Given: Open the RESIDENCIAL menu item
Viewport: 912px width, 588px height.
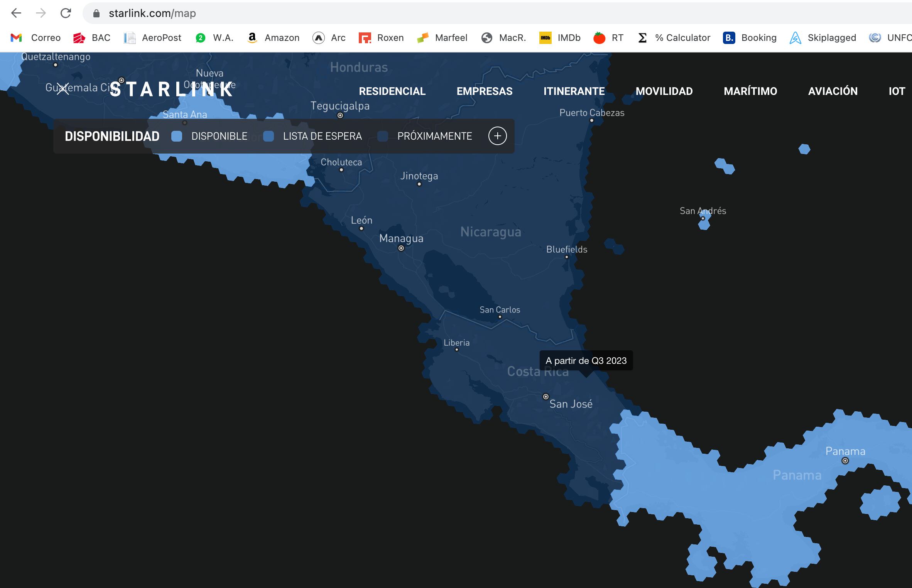Looking at the screenshot, I should (392, 91).
